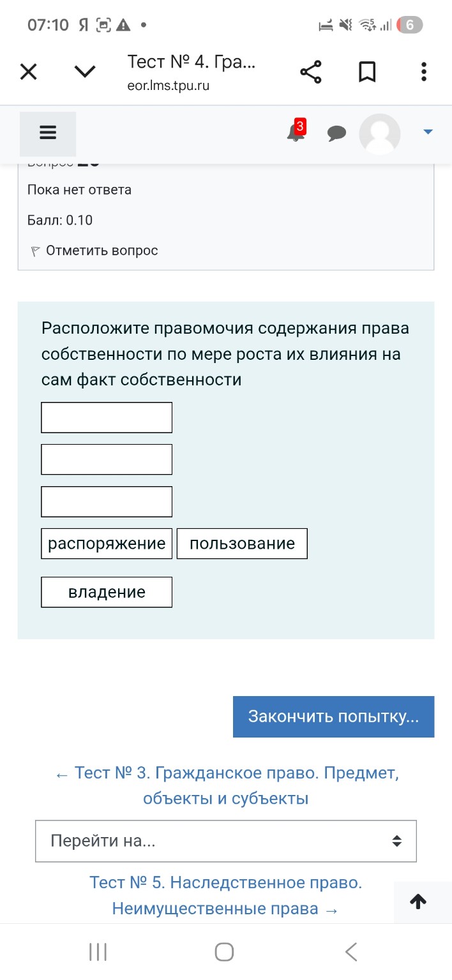Bookmark the page with the bookmark icon

point(367,71)
